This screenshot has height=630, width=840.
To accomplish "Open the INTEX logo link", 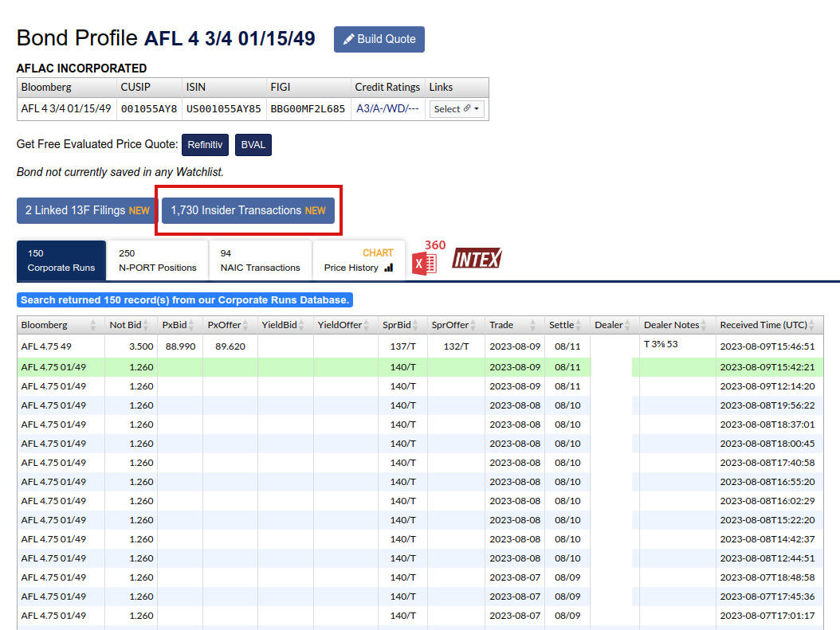I will point(477,259).
